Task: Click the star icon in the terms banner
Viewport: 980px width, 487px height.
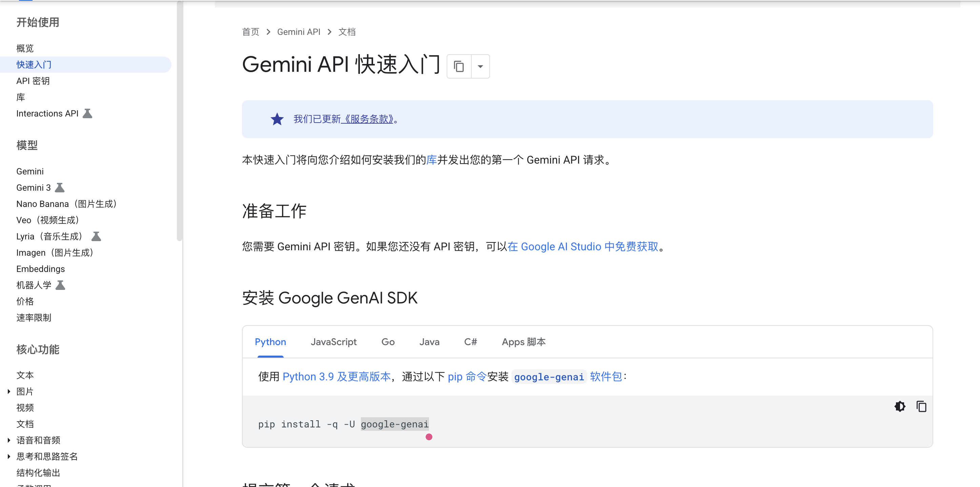Action: click(x=277, y=119)
